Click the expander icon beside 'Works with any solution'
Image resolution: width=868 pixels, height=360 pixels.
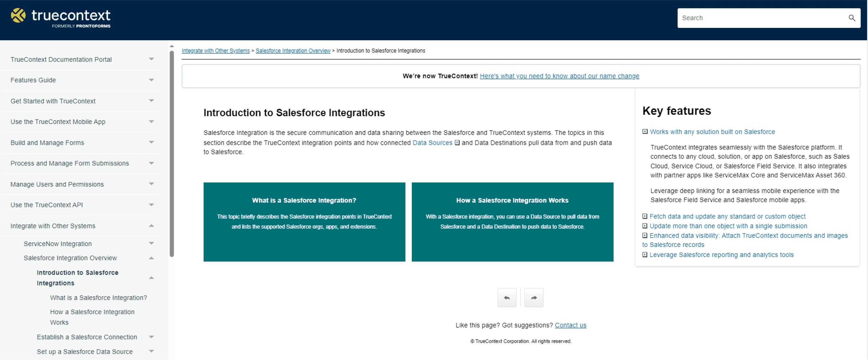click(645, 132)
